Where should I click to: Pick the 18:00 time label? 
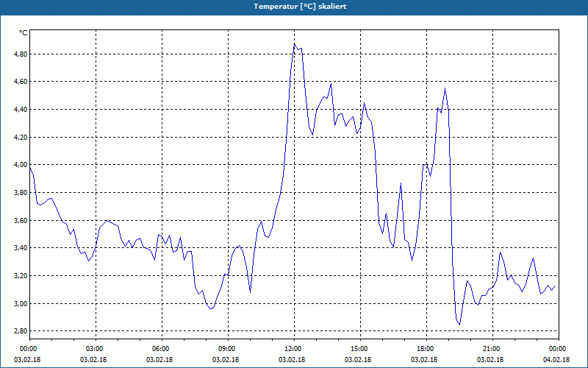point(426,349)
